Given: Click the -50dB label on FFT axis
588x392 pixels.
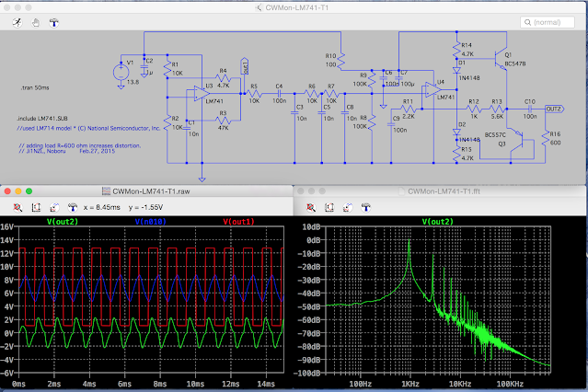Looking at the screenshot, I should [x=311, y=306].
